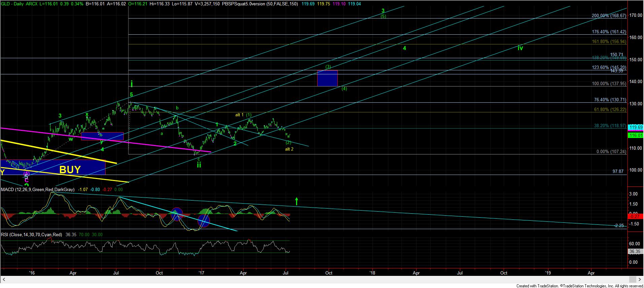Select the 200.00% (168.67) Fibonacci label
Viewport: 644px width, 288px height.
pos(609,15)
